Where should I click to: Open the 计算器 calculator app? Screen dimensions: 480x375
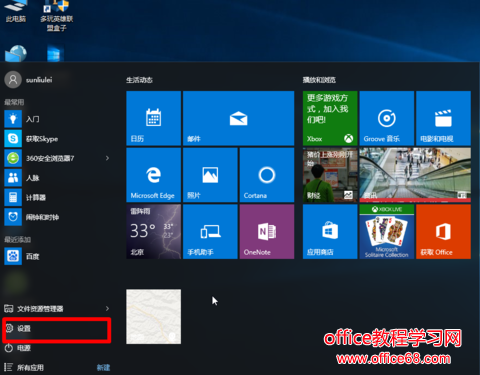57,197
